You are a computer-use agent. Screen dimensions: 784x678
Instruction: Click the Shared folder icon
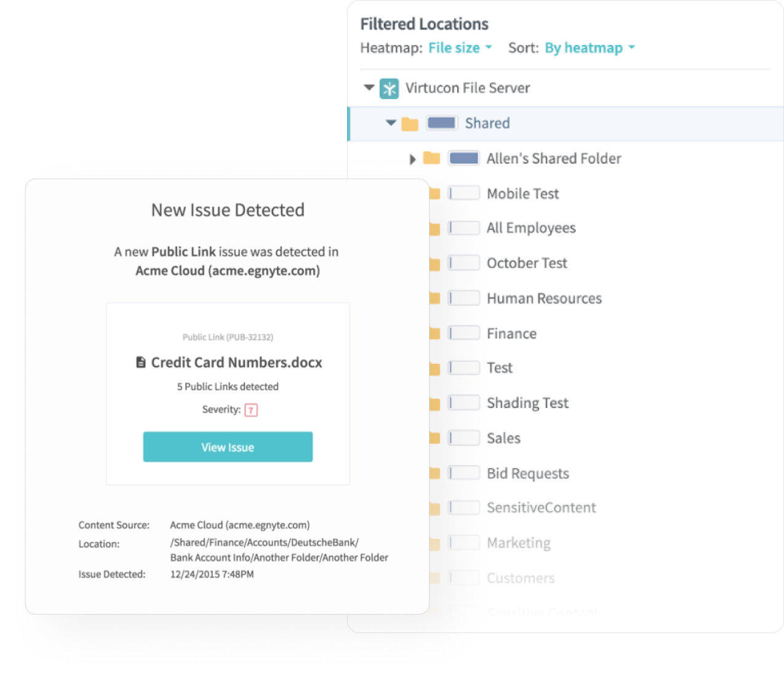pyautogui.click(x=410, y=124)
